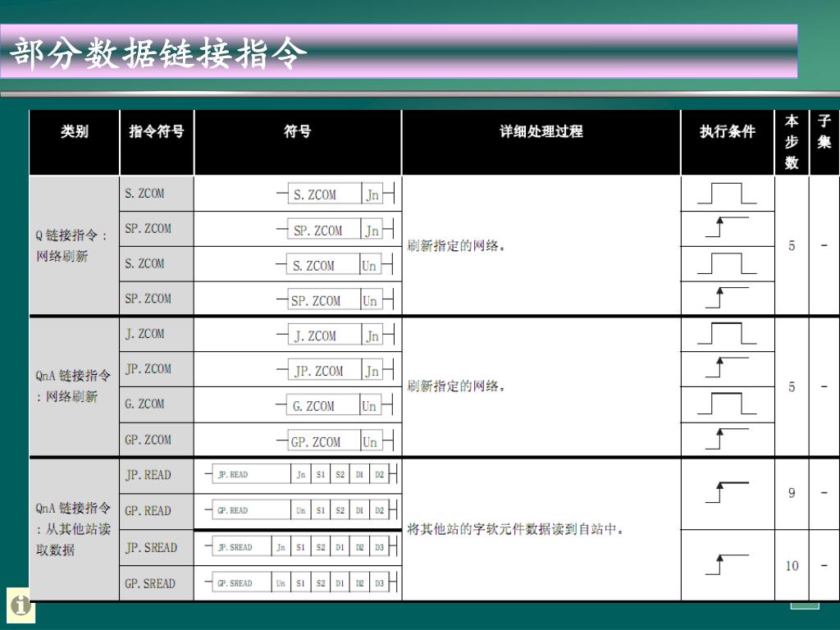
Task: Click the slide title 部分数据链接指令
Action: click(x=158, y=53)
